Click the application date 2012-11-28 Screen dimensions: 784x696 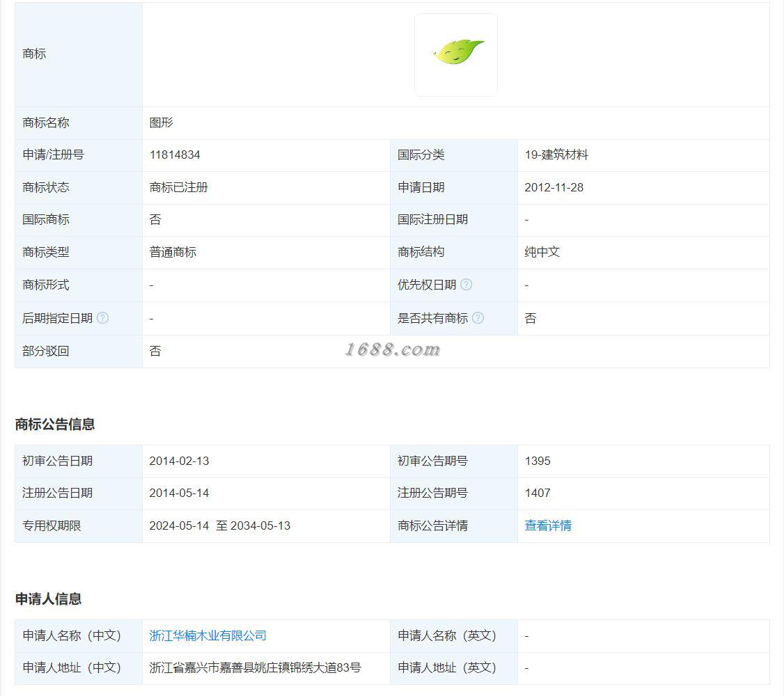pos(554,187)
